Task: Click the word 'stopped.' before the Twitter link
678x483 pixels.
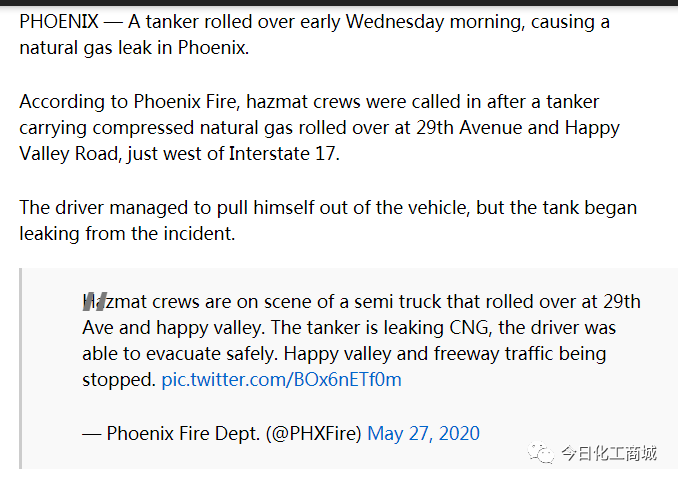Action: 119,380
